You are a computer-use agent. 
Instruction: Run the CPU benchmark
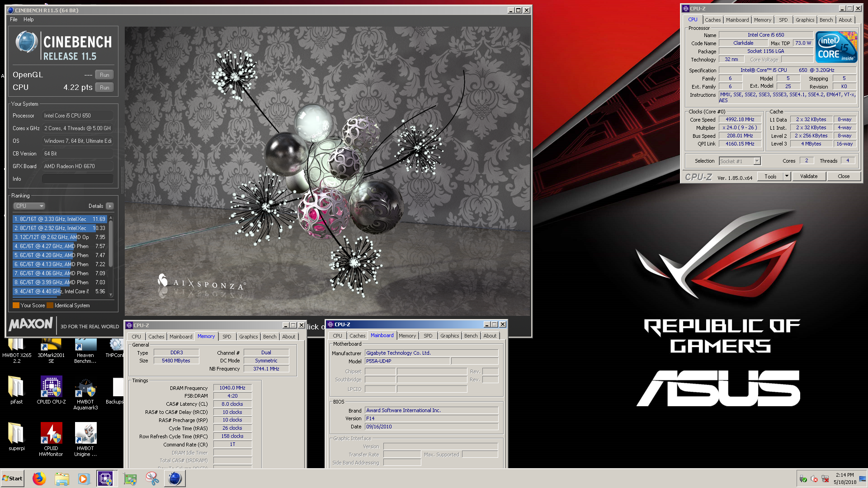pyautogui.click(x=104, y=88)
